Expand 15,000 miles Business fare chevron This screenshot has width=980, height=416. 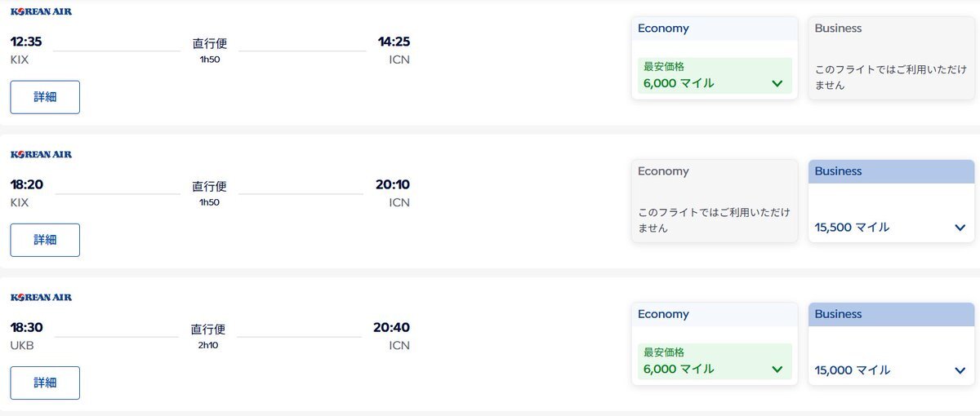point(960,370)
